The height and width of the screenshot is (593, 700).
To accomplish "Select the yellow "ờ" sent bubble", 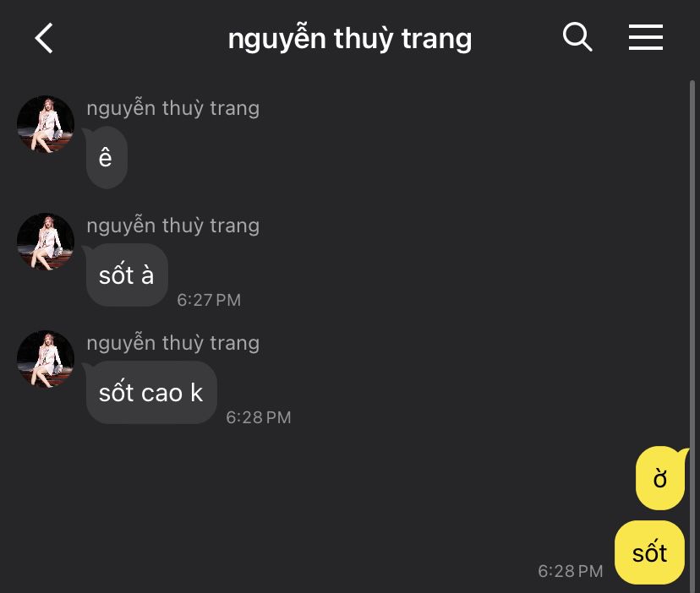I will point(660,478).
